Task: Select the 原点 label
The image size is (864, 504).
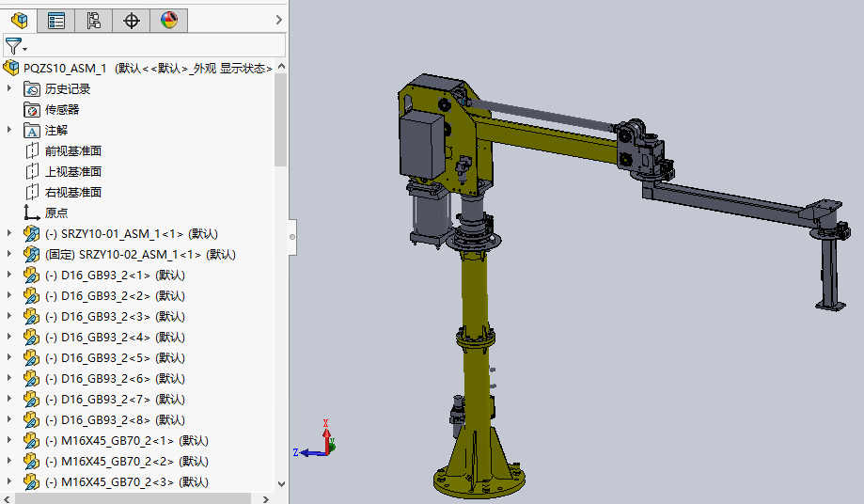Action: tap(56, 213)
